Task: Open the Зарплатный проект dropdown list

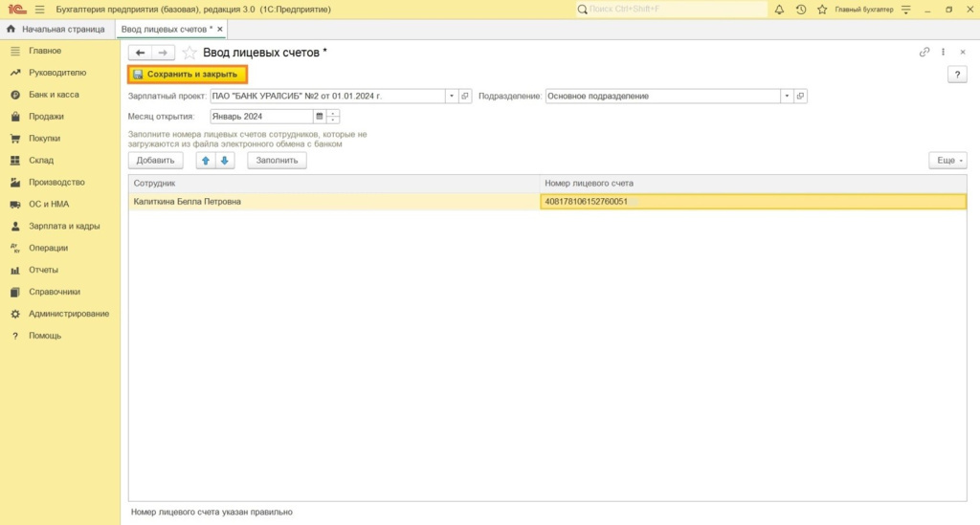Action: [x=451, y=96]
